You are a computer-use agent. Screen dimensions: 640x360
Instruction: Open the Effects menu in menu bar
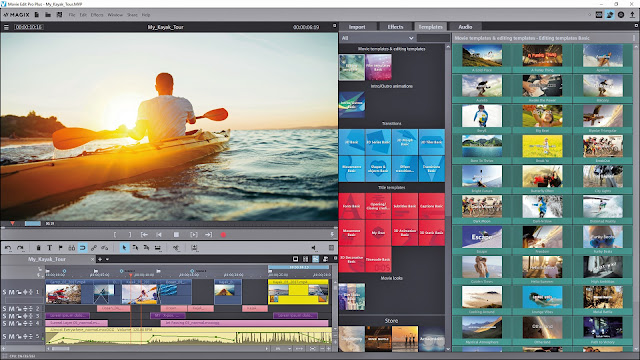97,15
